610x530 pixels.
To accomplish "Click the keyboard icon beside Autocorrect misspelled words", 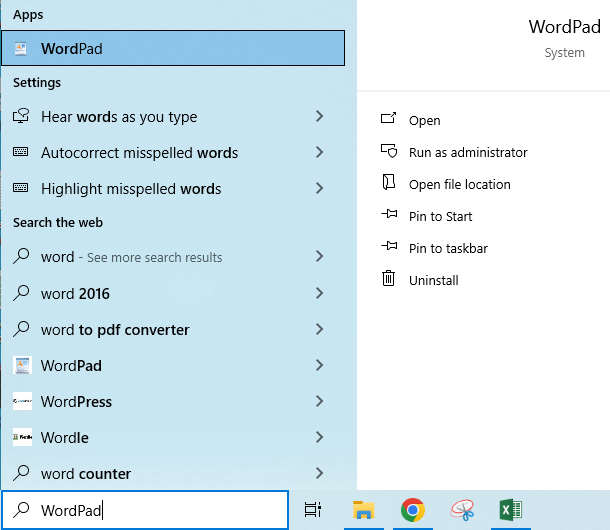I will click(20, 152).
